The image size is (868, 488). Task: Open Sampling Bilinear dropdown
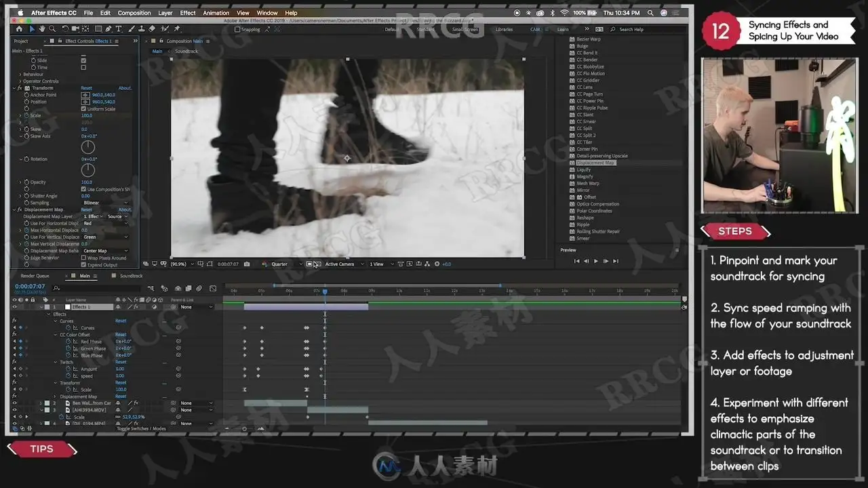tap(105, 203)
